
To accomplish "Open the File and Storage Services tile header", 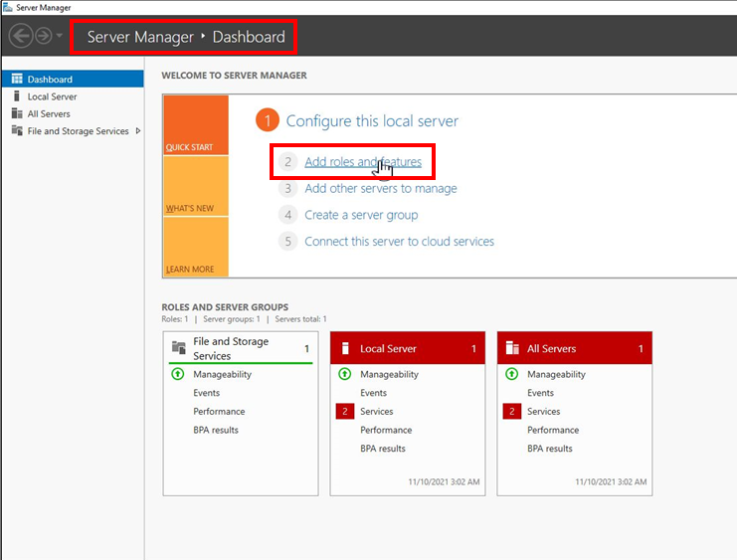I will point(241,348).
